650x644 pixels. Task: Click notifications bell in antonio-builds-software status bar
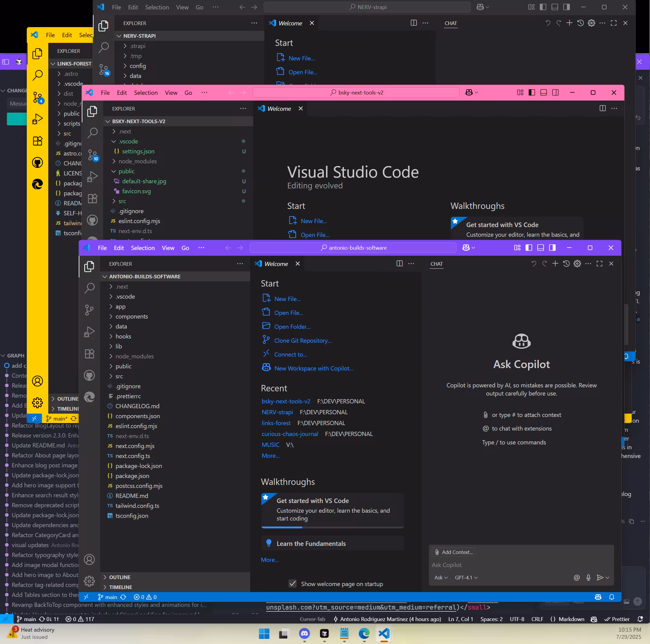tap(612, 597)
